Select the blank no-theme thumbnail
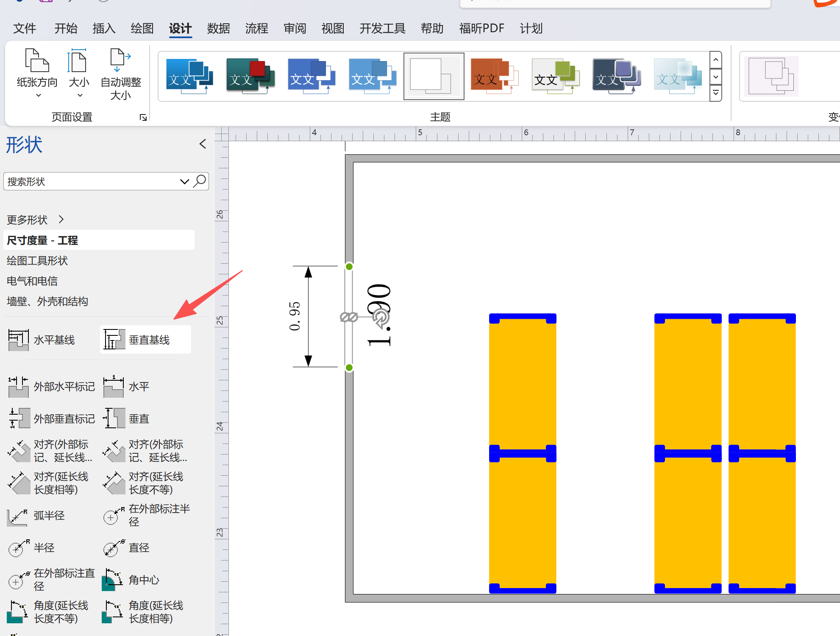The height and width of the screenshot is (636, 840). [434, 76]
